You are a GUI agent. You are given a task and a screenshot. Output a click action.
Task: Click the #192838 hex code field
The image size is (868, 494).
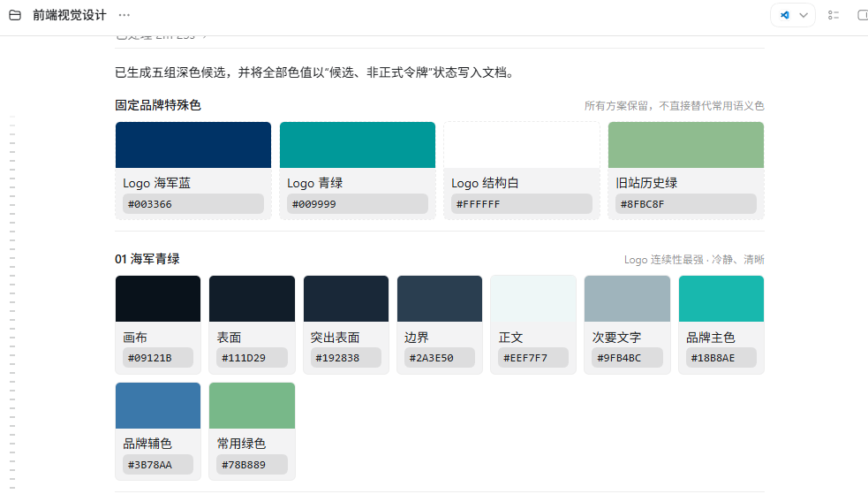(x=346, y=358)
